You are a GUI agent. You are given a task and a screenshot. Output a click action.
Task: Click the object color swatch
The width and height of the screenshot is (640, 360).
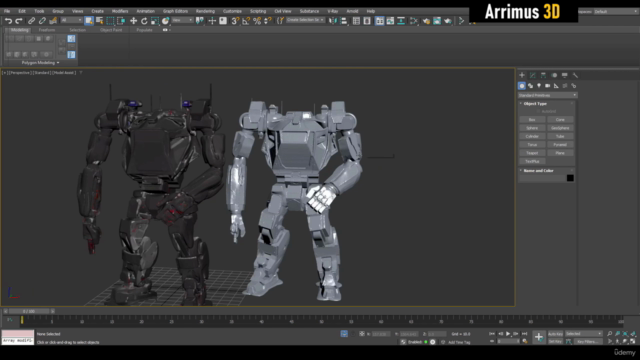pos(570,178)
